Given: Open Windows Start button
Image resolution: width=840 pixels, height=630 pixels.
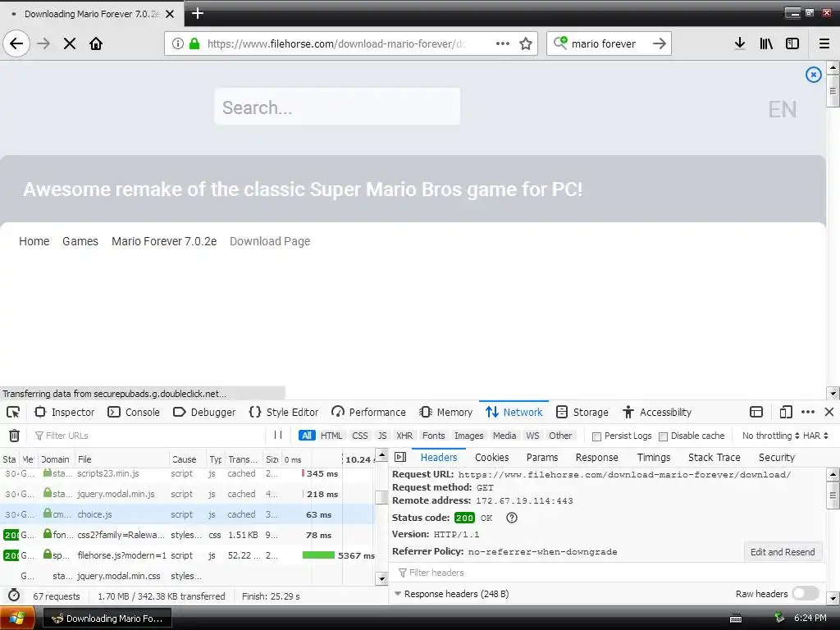Looking at the screenshot, I should pos(17,618).
